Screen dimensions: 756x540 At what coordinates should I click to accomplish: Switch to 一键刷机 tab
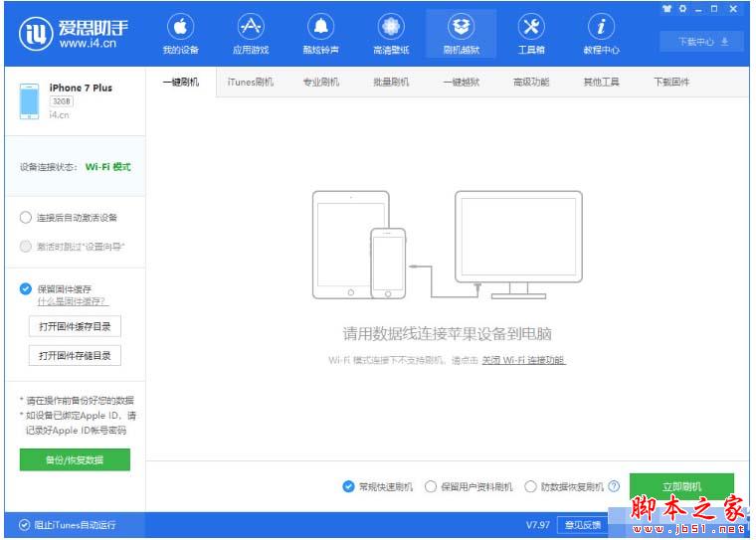(x=181, y=82)
